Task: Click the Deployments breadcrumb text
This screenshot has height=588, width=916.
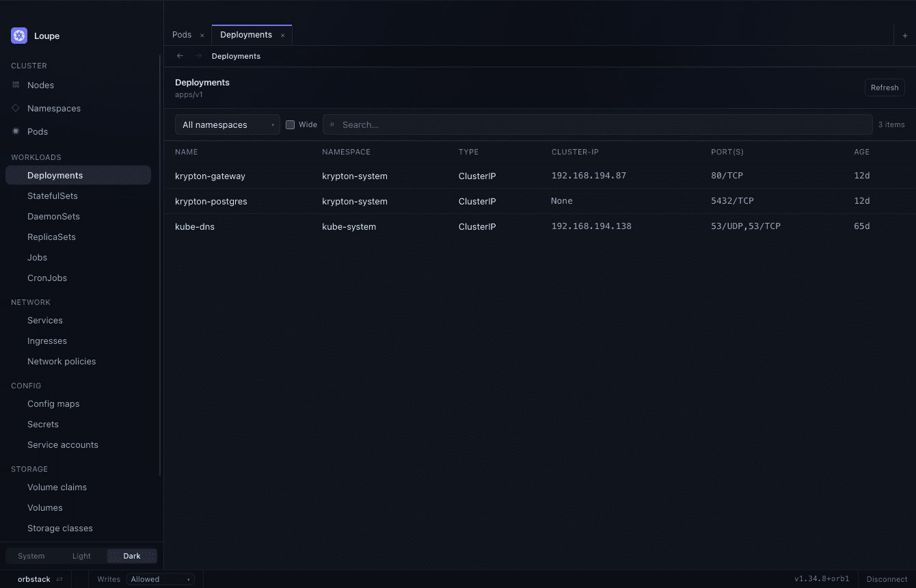Action: 236,56
